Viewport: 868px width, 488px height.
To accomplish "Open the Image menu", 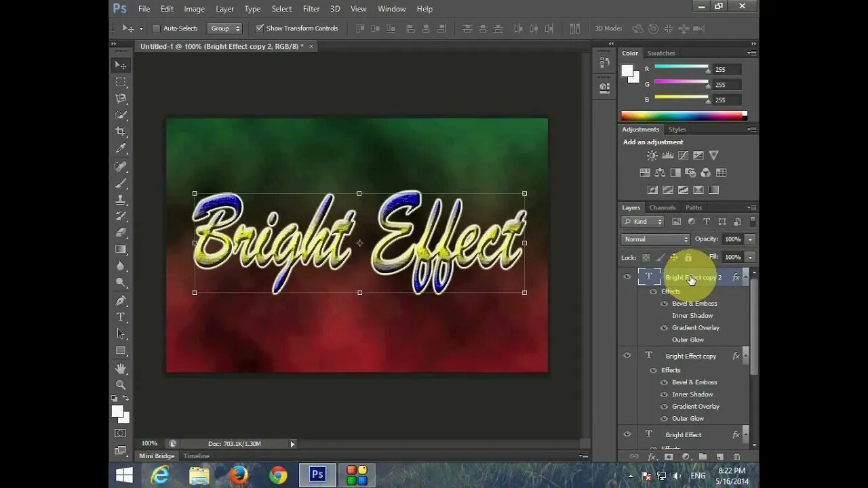I will point(194,9).
